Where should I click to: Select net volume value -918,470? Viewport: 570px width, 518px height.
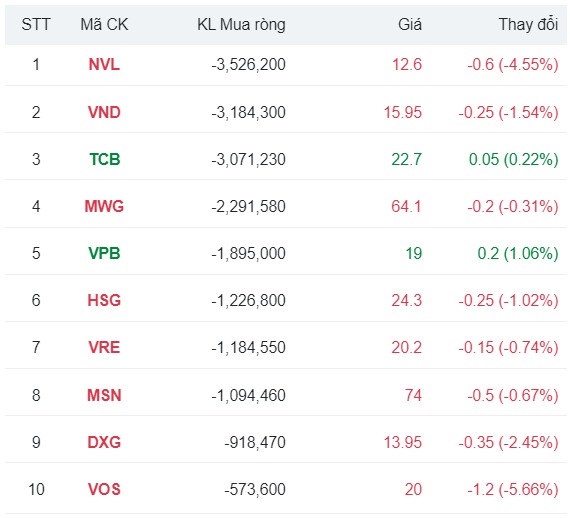point(255,443)
